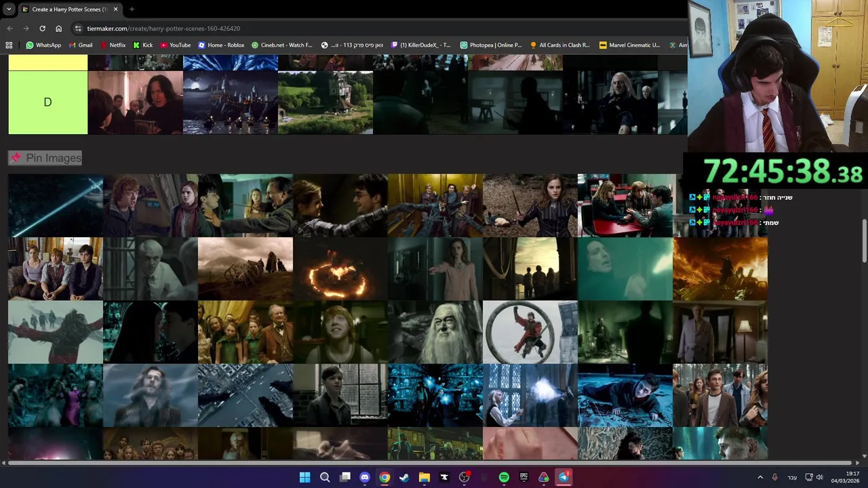Viewport: 868px width, 488px height.
Task: Open Steam from the taskbar
Action: 404,477
